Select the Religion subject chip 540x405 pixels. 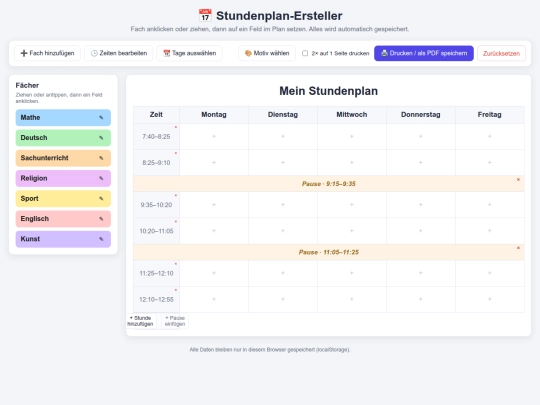63,178
